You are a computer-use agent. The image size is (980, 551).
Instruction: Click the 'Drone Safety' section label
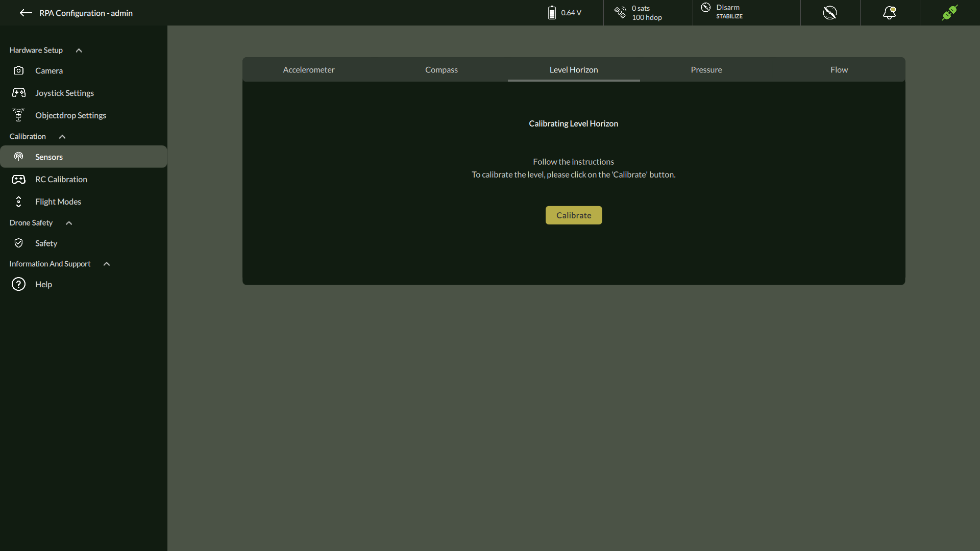click(x=31, y=223)
